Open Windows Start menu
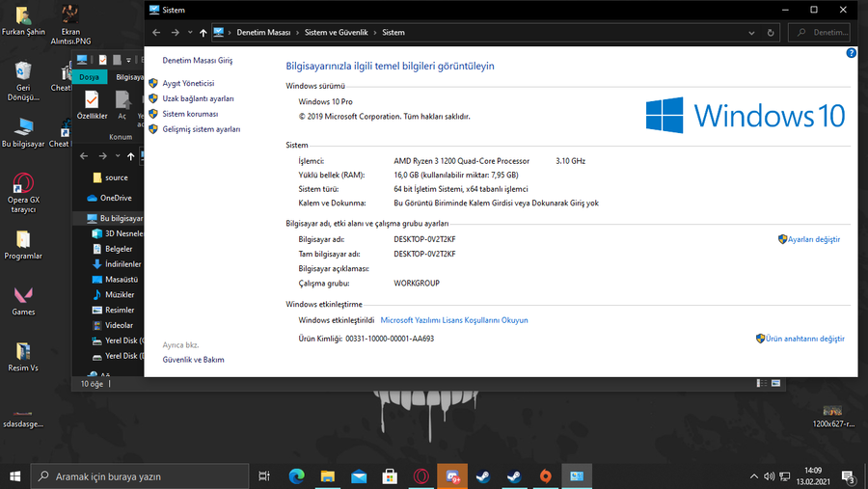The height and width of the screenshot is (489, 868). pos(14,476)
